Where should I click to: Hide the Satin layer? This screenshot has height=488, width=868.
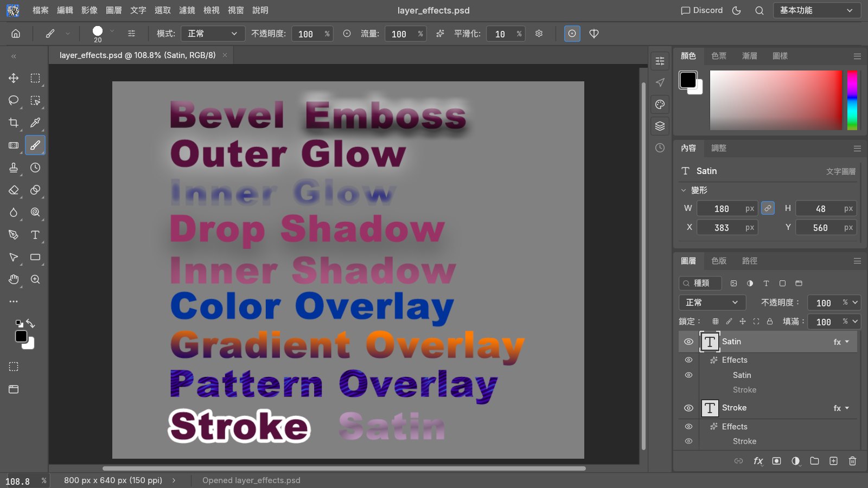688,342
